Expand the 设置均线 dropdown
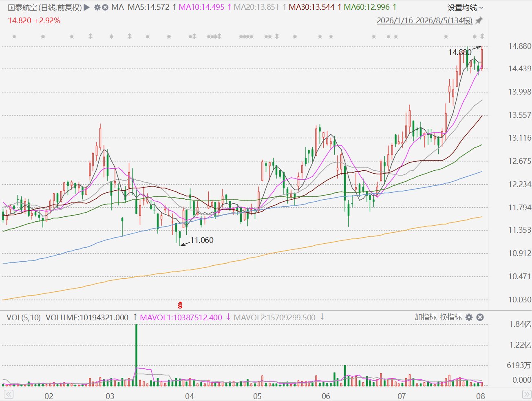This screenshot has width=532, height=401. point(465,7)
